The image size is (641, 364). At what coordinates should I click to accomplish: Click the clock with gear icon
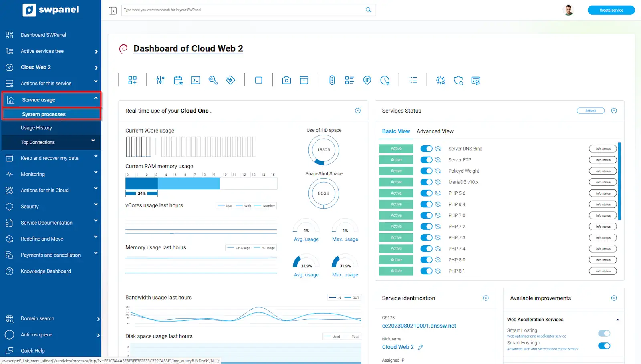[385, 80]
